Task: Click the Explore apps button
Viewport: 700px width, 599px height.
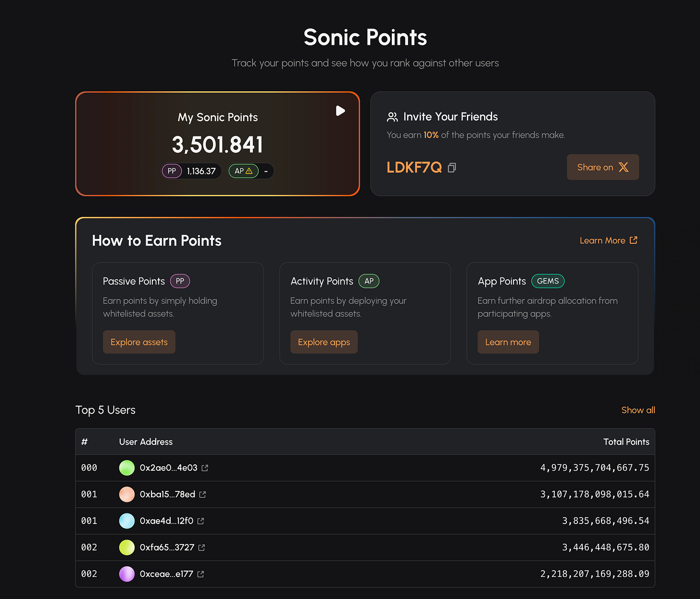Action: (324, 342)
